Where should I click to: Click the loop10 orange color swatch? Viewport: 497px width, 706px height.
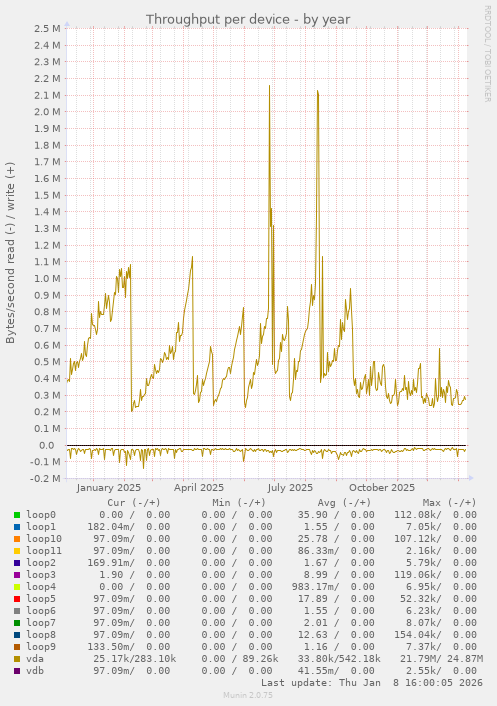[x=17, y=539]
